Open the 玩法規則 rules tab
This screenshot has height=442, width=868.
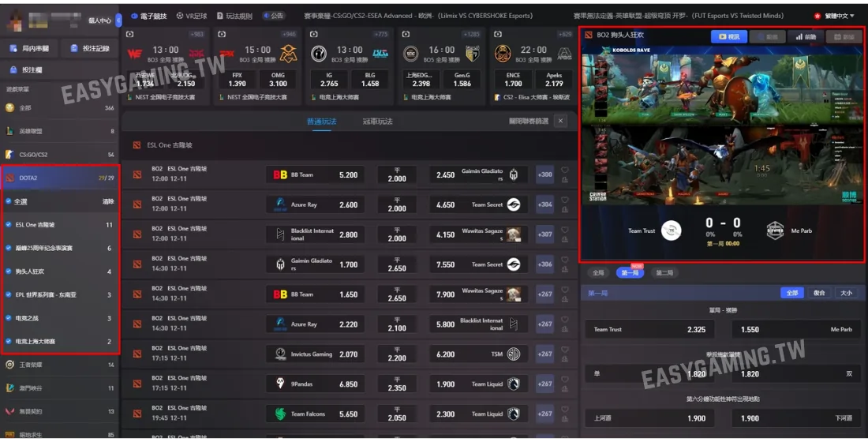tap(234, 16)
